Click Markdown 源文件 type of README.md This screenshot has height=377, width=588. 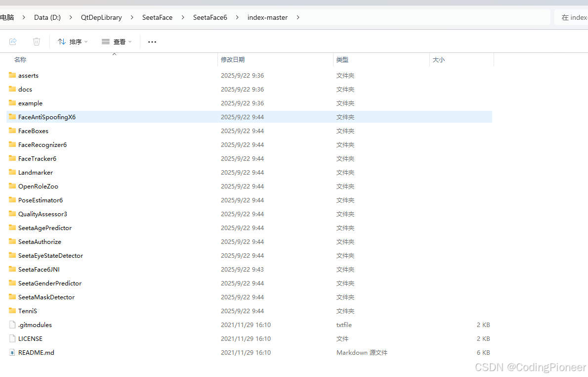362,353
